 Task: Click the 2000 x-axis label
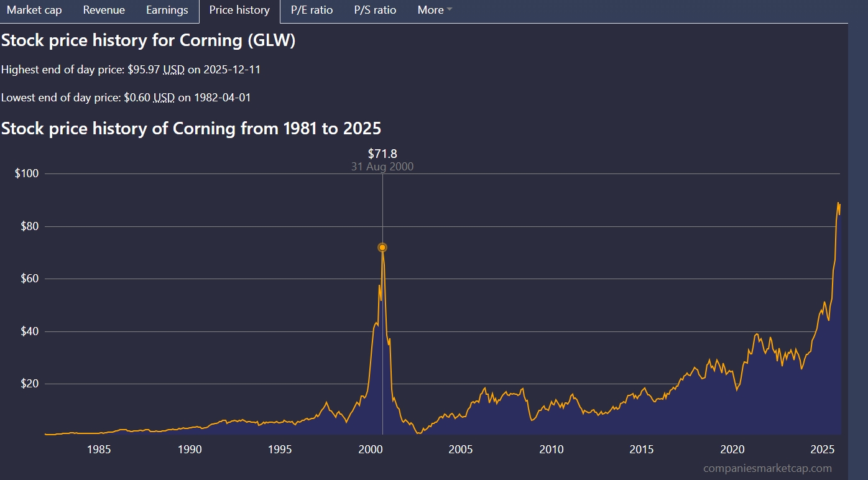click(371, 450)
